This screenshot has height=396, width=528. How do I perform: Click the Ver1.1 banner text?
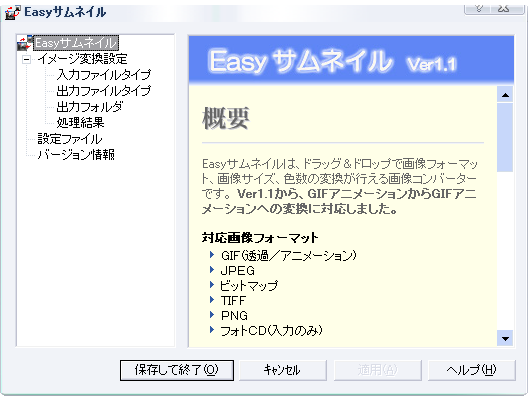pyautogui.click(x=432, y=64)
